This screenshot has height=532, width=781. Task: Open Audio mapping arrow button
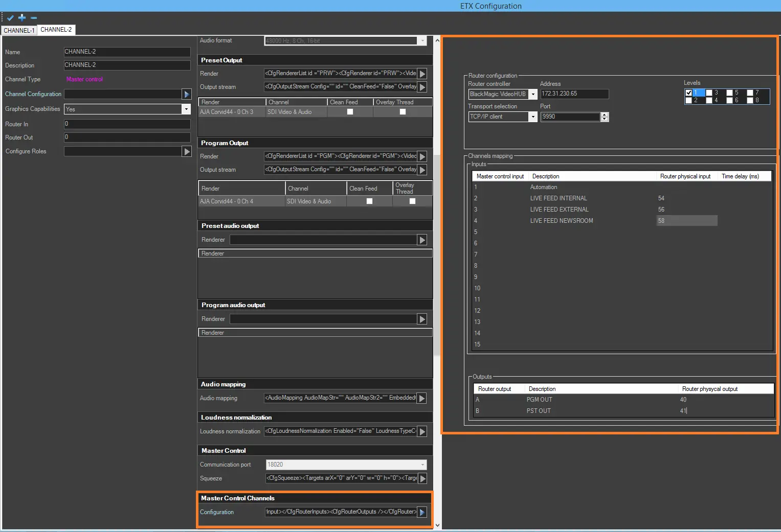pos(422,399)
